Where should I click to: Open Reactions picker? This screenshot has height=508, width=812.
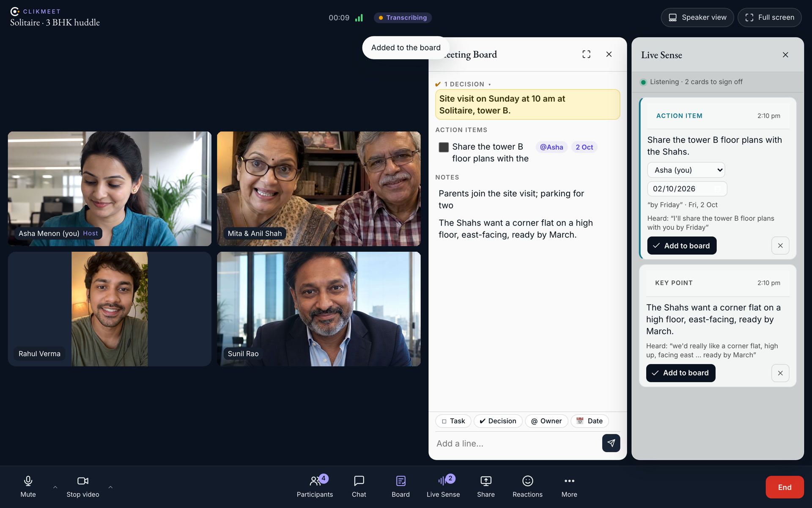coord(527,487)
